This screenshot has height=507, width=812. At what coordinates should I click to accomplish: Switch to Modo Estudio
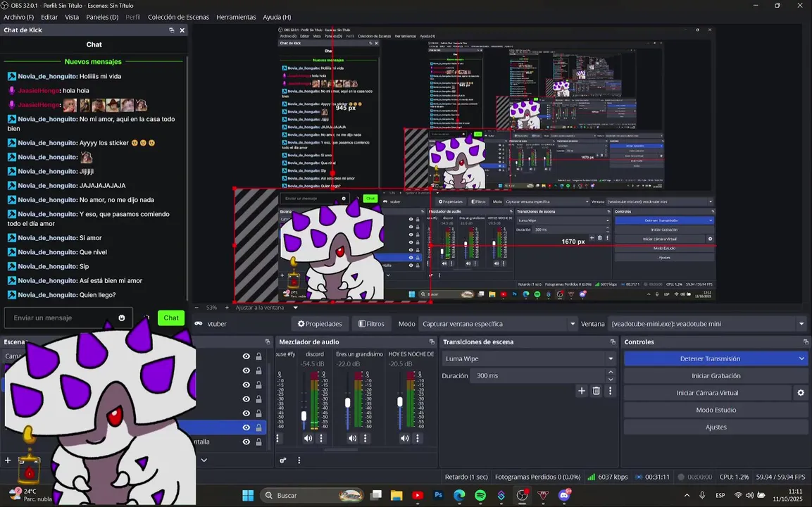pos(716,410)
